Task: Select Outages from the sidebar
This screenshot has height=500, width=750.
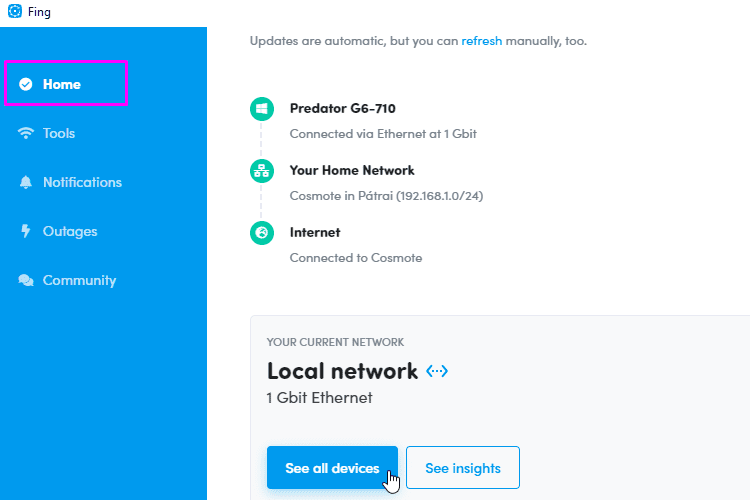Action: pos(70,231)
